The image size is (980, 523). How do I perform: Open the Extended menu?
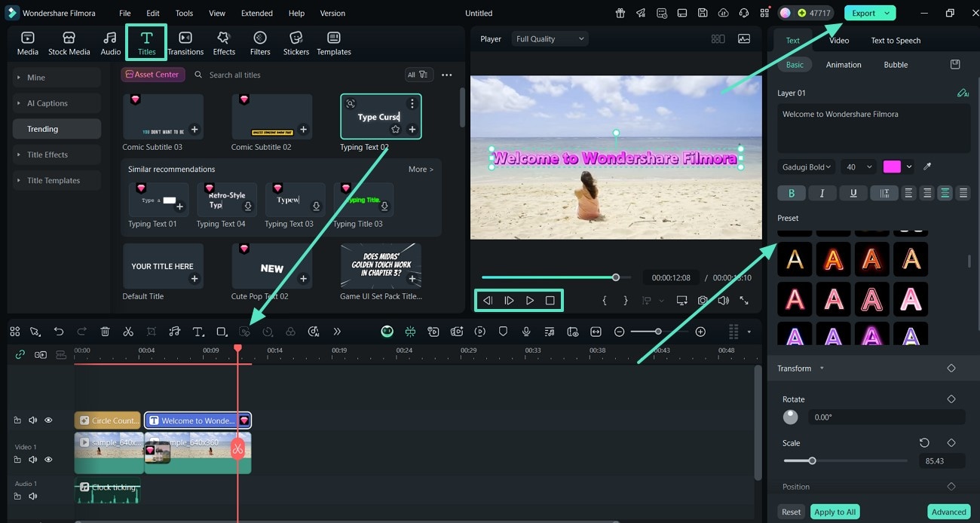coord(257,14)
